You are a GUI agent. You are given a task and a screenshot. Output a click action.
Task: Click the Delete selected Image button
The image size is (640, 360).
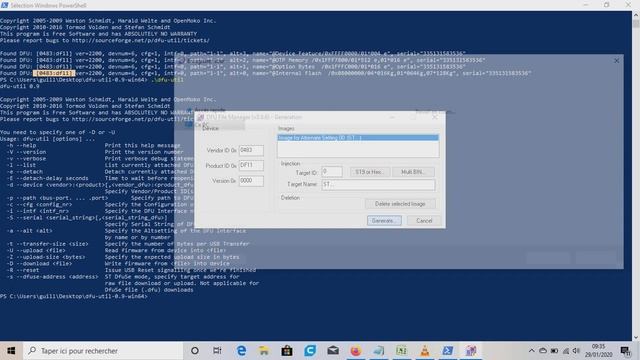(400, 204)
